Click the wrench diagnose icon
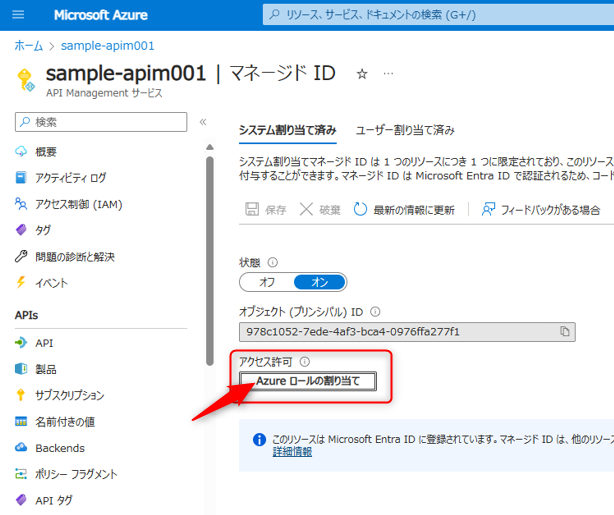 21,256
